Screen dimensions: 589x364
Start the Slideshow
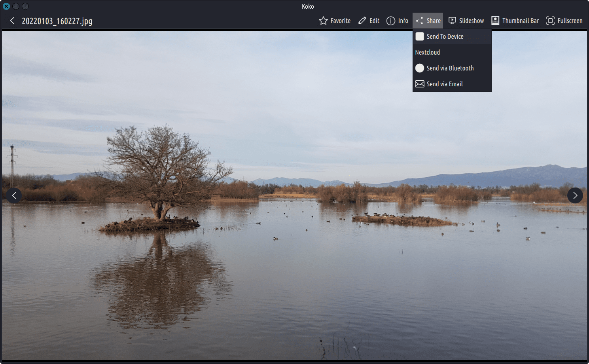466,21
